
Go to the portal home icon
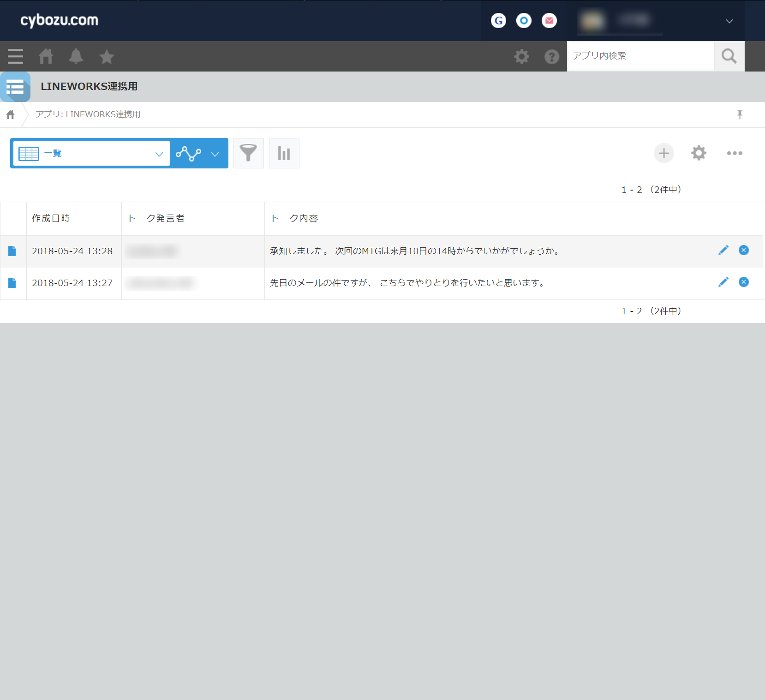click(46, 56)
